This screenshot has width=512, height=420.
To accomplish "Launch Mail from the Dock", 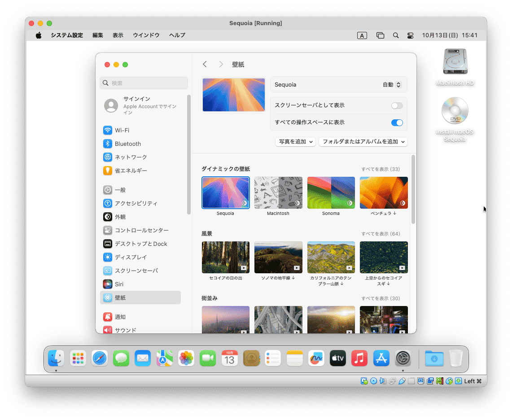I will pyautogui.click(x=143, y=358).
